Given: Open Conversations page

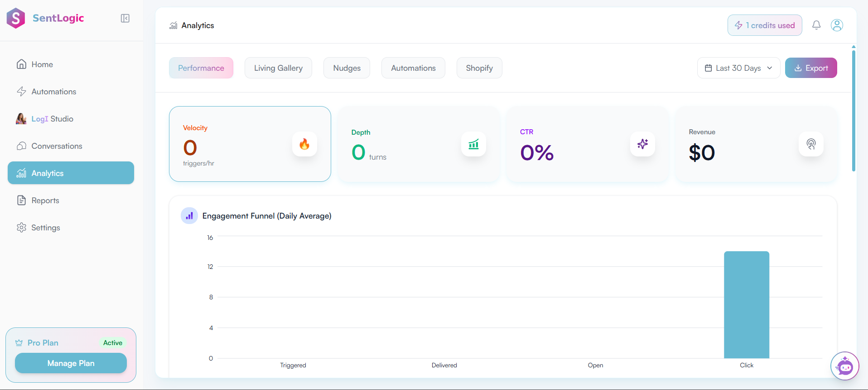Looking at the screenshot, I should 71,146.
